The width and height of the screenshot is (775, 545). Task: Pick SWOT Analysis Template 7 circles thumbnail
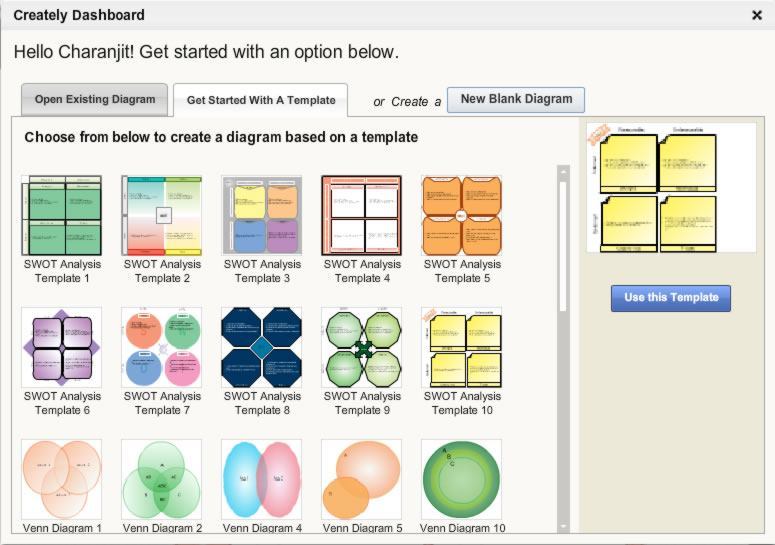[161, 348]
